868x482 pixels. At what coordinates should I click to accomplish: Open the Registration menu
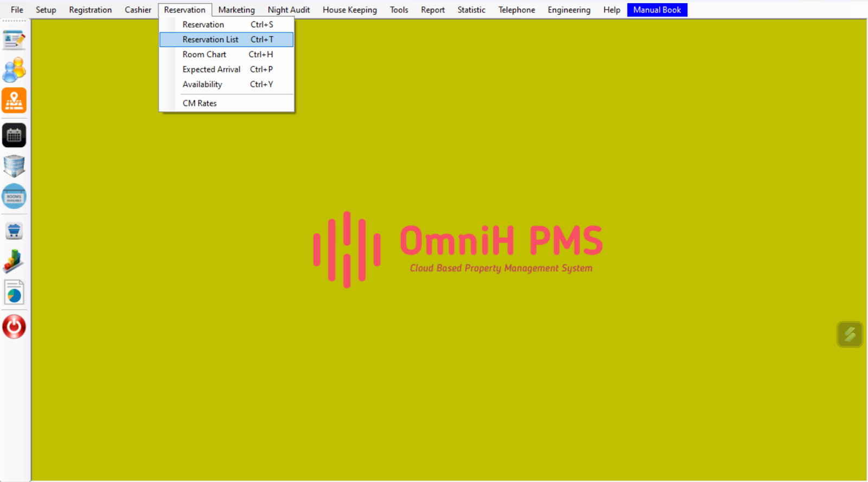click(91, 10)
